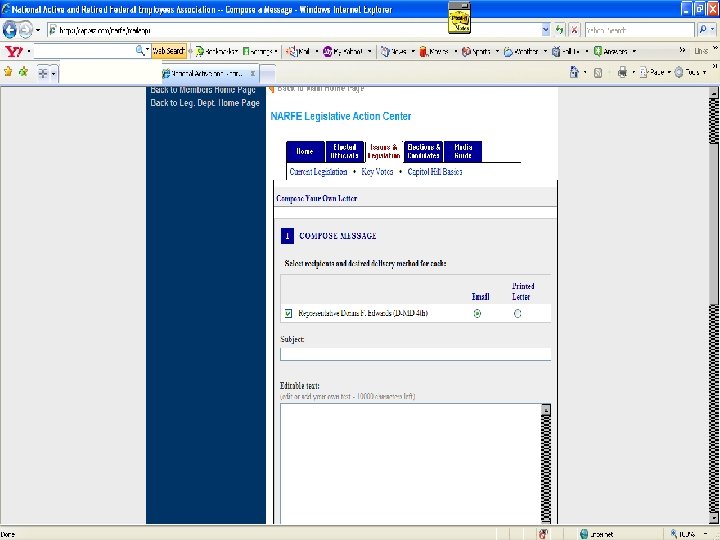Expand the Mail dropdown arrow on the Yahoo toolbar
This screenshot has height=540, width=720.
(x=316, y=51)
